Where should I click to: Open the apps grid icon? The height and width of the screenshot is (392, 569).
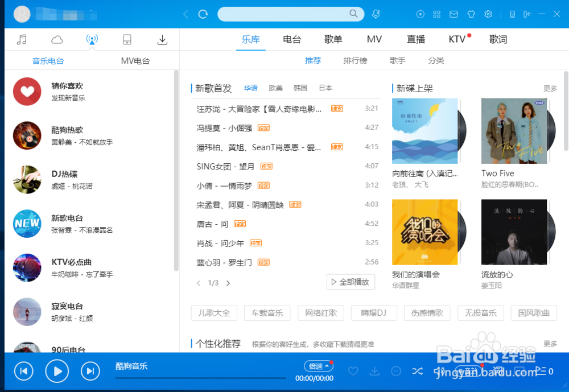pos(437,14)
